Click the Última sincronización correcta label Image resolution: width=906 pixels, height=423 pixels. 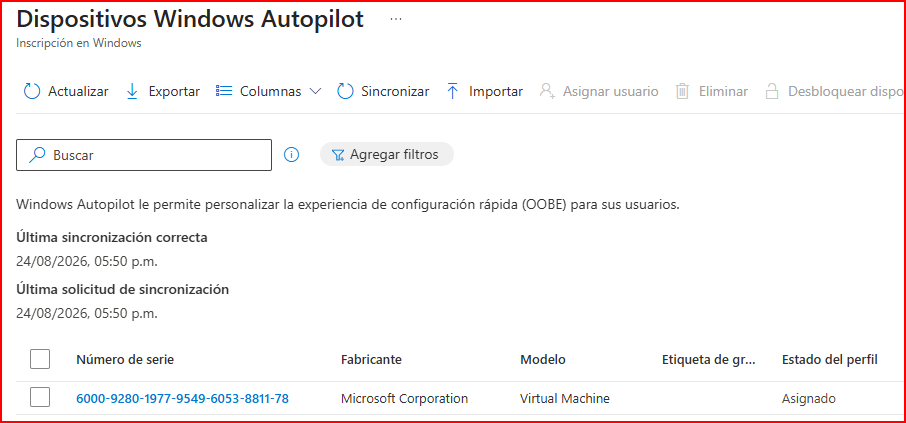pyautogui.click(x=112, y=238)
